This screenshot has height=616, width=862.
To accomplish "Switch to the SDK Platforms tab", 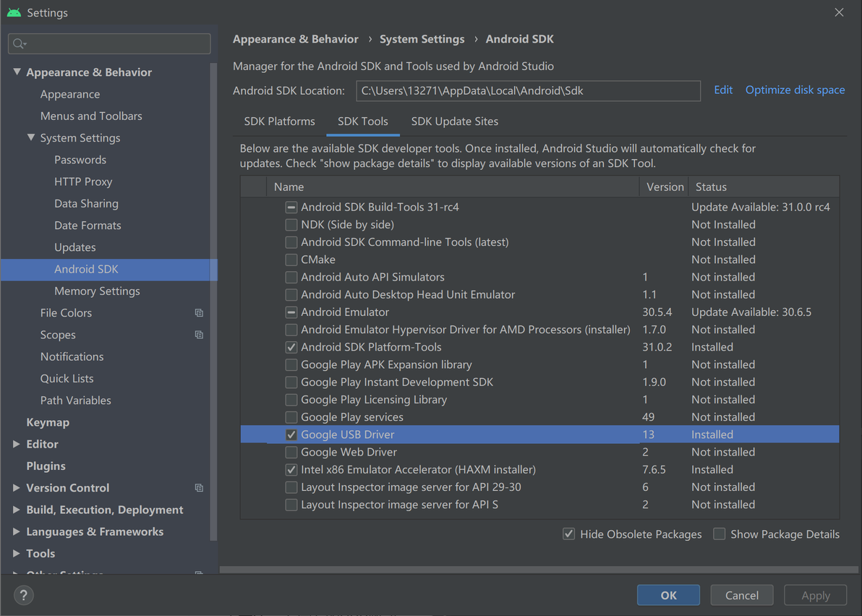I will [x=279, y=121].
